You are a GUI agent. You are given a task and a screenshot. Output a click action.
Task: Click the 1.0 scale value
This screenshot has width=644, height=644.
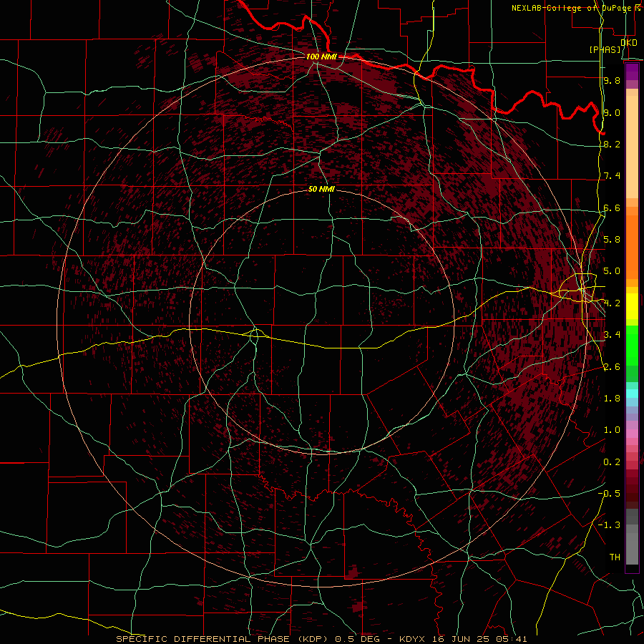click(612, 430)
